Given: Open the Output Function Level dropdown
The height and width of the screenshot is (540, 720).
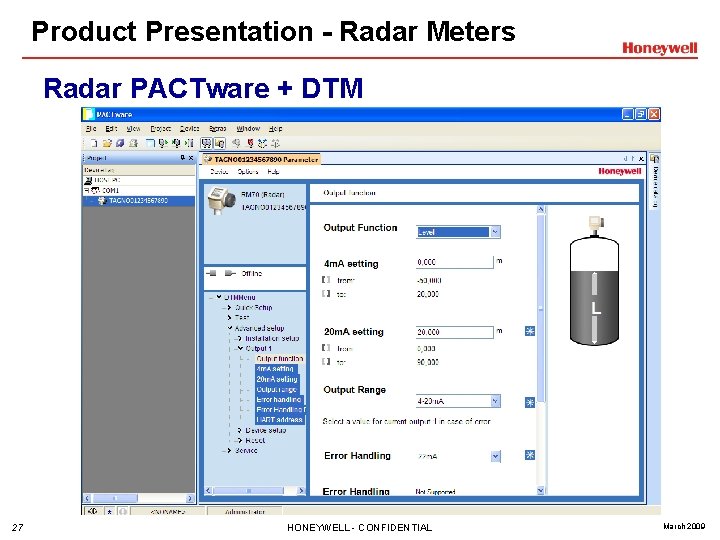Looking at the screenshot, I should tap(495, 232).
